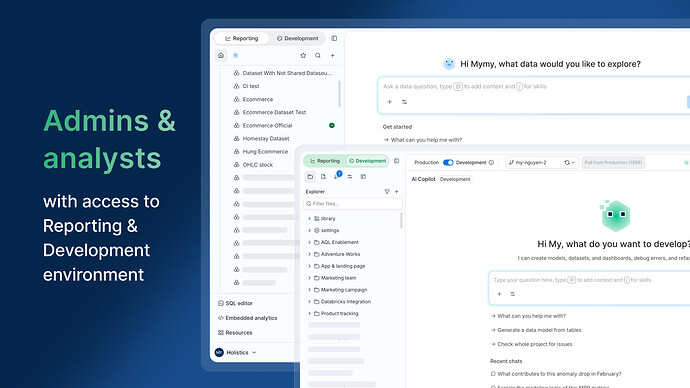The height and width of the screenshot is (388, 690).
Task: Click plus icon in Explorer header
Action: (396, 192)
